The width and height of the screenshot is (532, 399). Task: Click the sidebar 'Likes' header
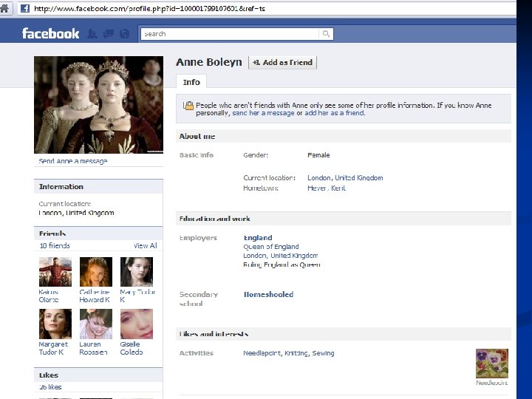tap(49, 375)
